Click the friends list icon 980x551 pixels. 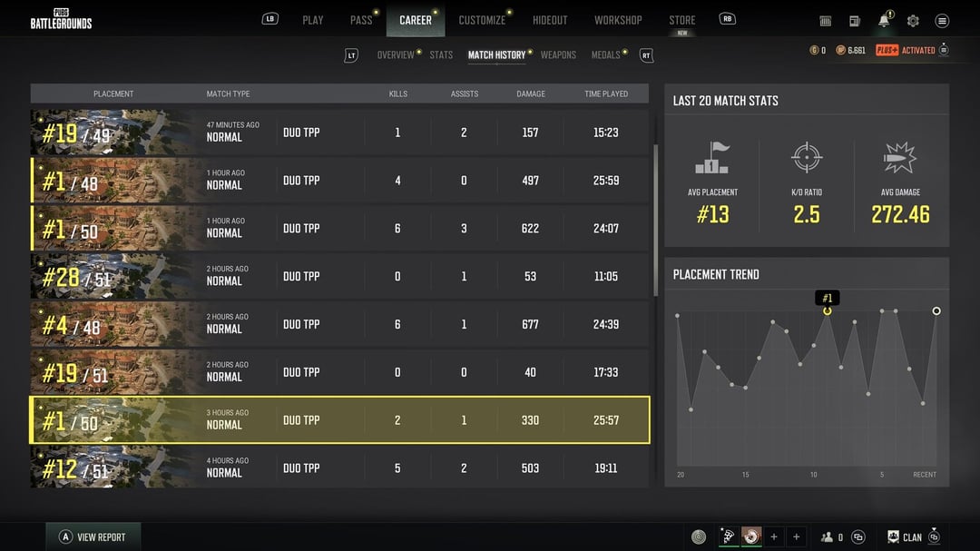tap(827, 537)
